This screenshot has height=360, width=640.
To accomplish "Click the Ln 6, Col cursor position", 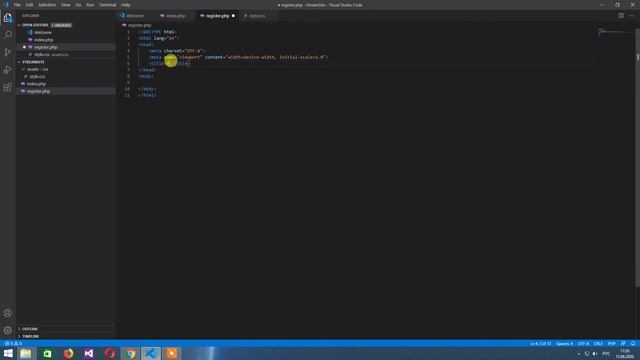I will click(x=540, y=344).
